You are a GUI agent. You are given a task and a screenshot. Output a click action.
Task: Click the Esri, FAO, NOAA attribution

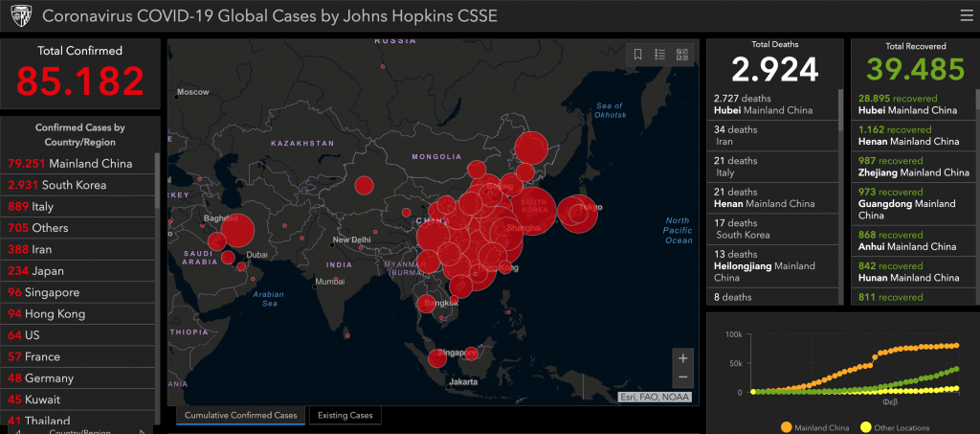655,397
